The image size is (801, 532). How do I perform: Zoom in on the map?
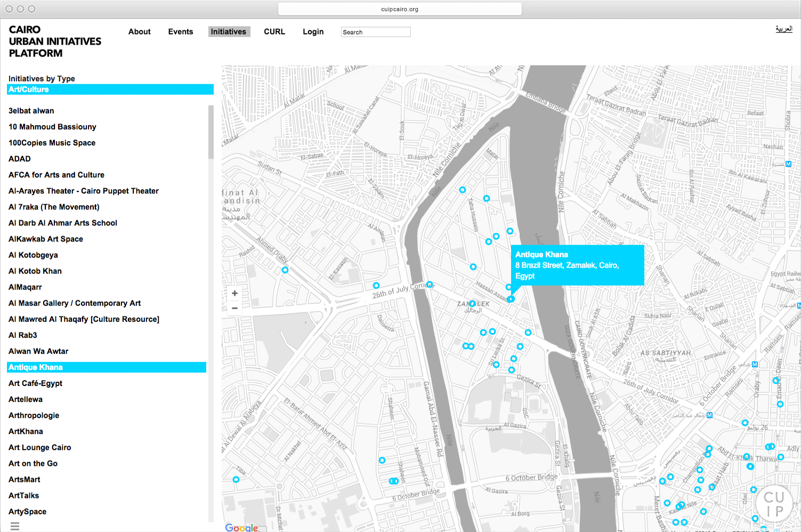click(234, 293)
